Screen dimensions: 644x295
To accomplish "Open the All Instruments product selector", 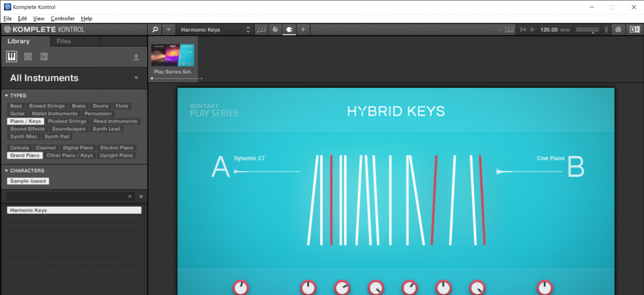I will pyautogui.click(x=73, y=78).
